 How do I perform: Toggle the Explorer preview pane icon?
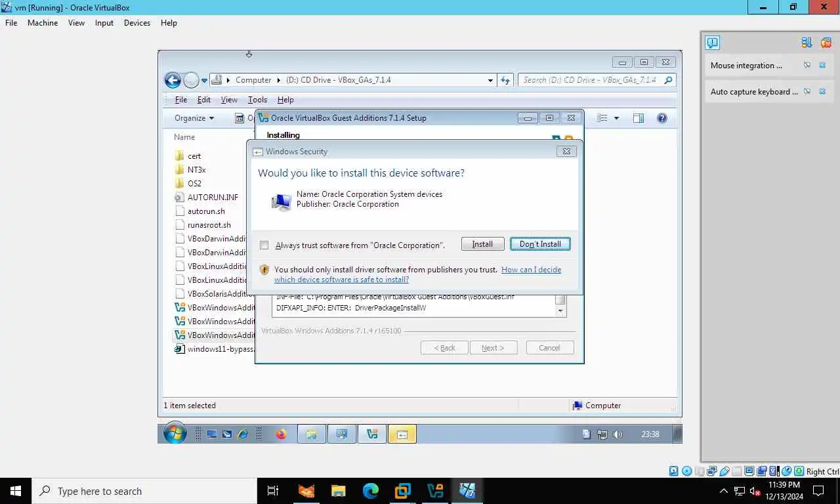tap(639, 118)
